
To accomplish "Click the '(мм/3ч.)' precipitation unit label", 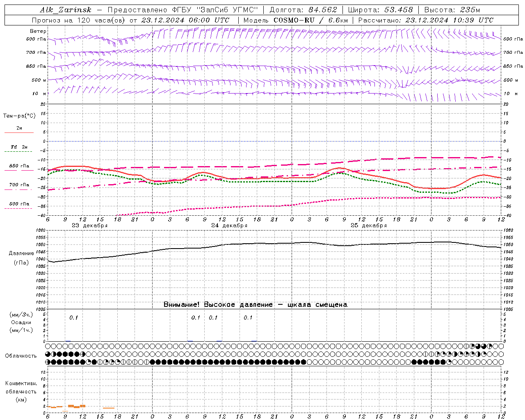I will pyautogui.click(x=21, y=315).
